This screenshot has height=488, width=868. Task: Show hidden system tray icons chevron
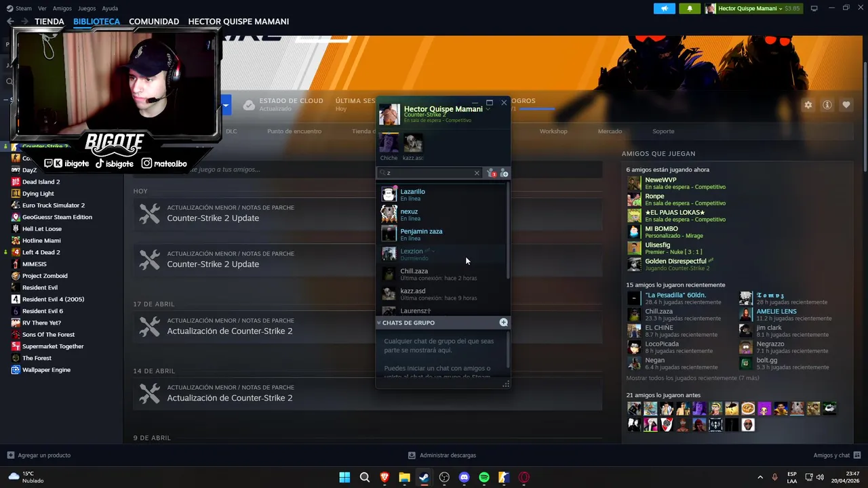(759, 477)
